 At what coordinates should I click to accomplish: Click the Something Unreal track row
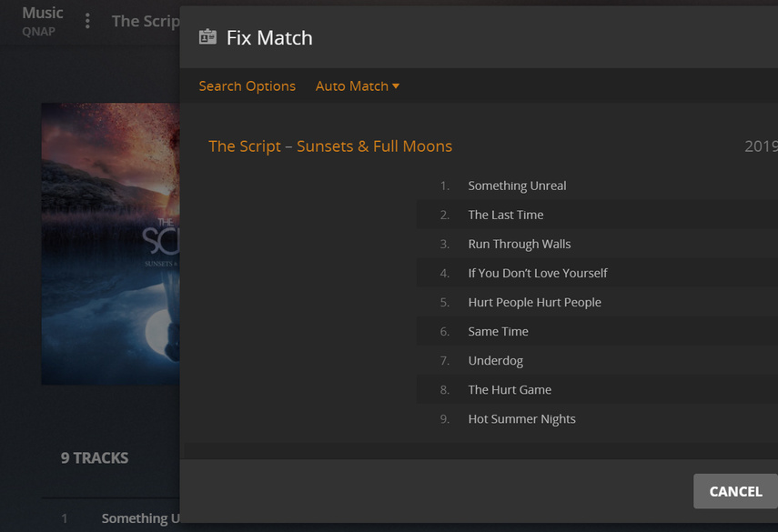pos(517,186)
